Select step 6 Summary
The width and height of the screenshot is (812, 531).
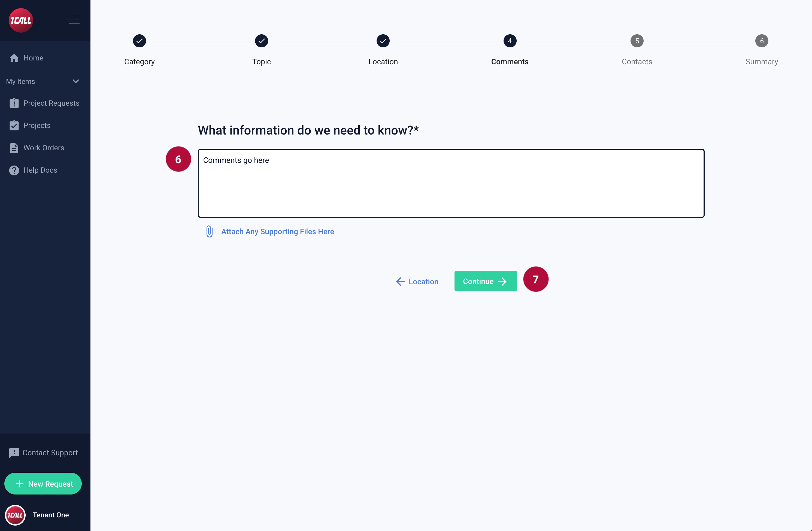pyautogui.click(x=762, y=41)
